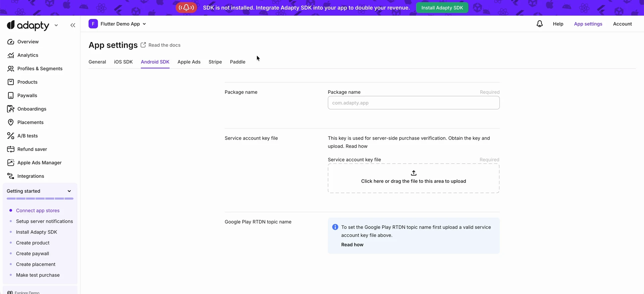644x294 pixels.
Task: Click the Adapty logo
Action: pyautogui.click(x=28, y=25)
